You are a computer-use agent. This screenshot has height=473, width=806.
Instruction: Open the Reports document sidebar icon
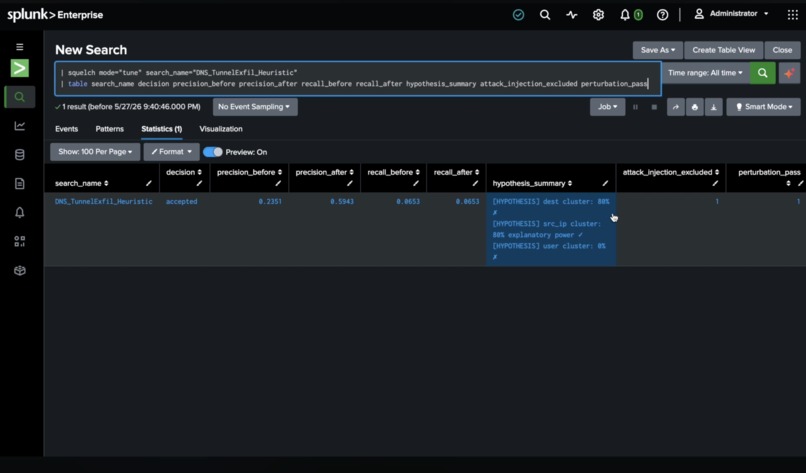pyautogui.click(x=20, y=184)
